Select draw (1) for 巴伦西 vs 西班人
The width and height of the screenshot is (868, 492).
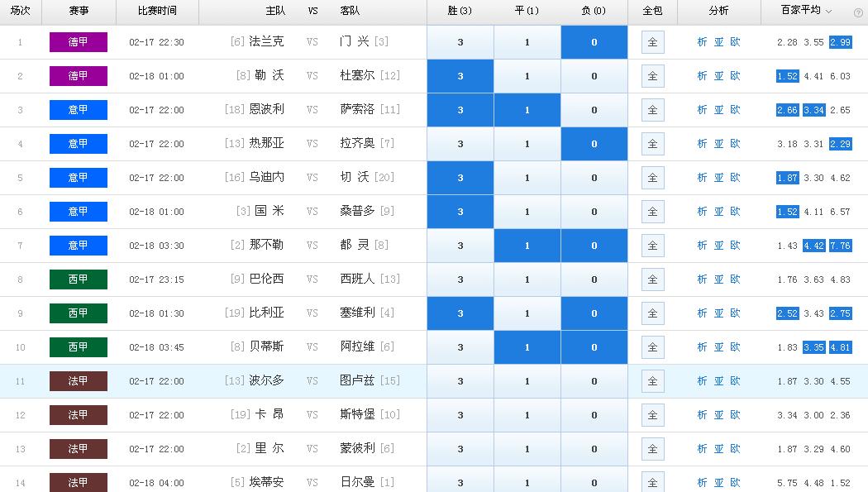tap(527, 279)
